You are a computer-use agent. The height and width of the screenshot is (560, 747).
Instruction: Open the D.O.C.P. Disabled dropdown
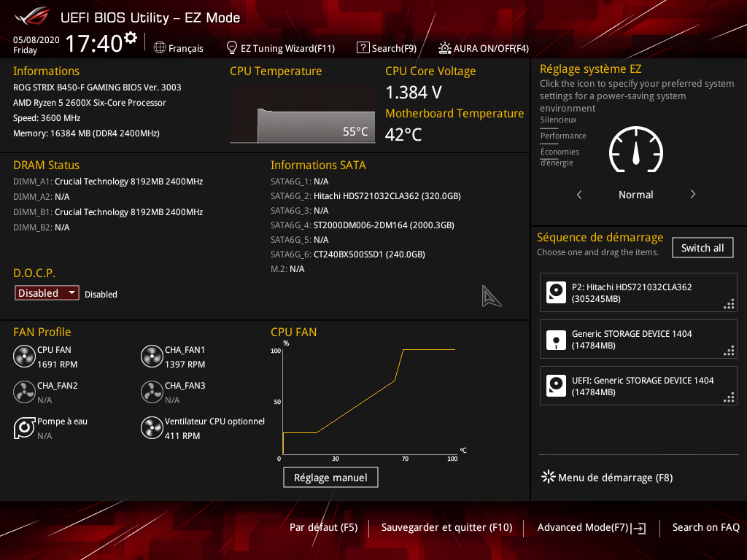point(47,293)
